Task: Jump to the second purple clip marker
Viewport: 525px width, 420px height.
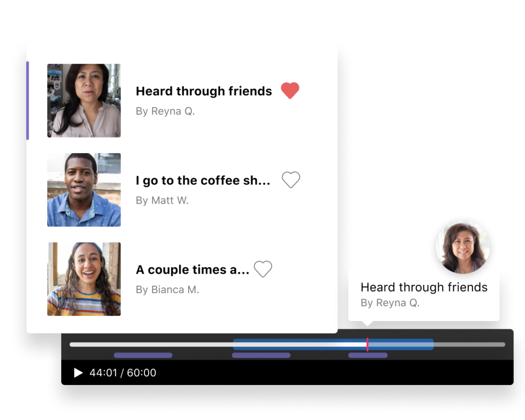Action: click(261, 355)
